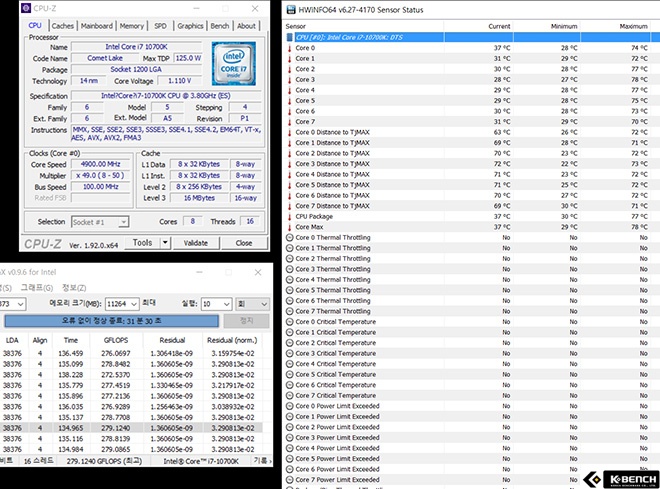This screenshot has width=660, height=489.
Task: Click the Core Speed 4900.00 MHz field
Action: coord(101,164)
